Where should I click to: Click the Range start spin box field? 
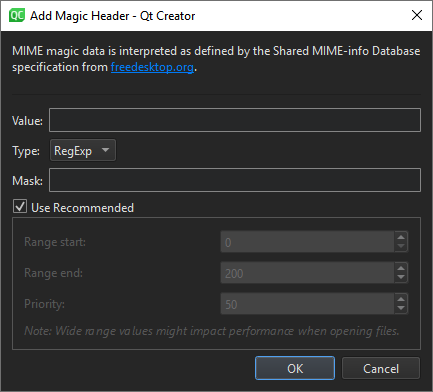(307, 242)
